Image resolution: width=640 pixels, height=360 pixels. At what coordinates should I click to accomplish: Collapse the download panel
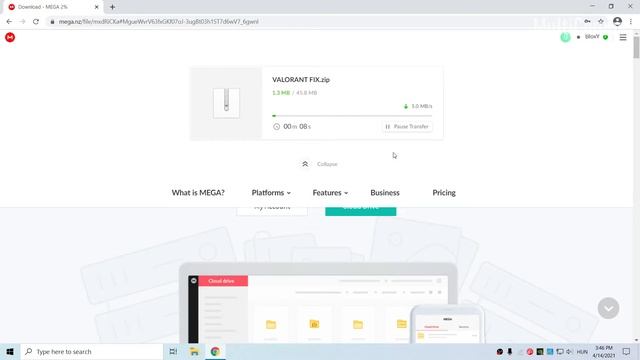(x=320, y=164)
